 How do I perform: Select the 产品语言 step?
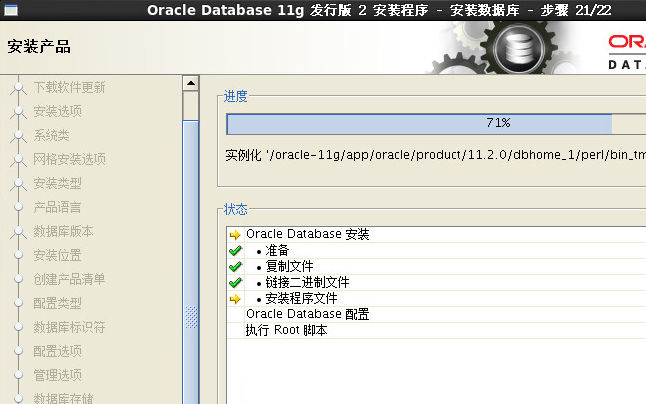coord(57,207)
